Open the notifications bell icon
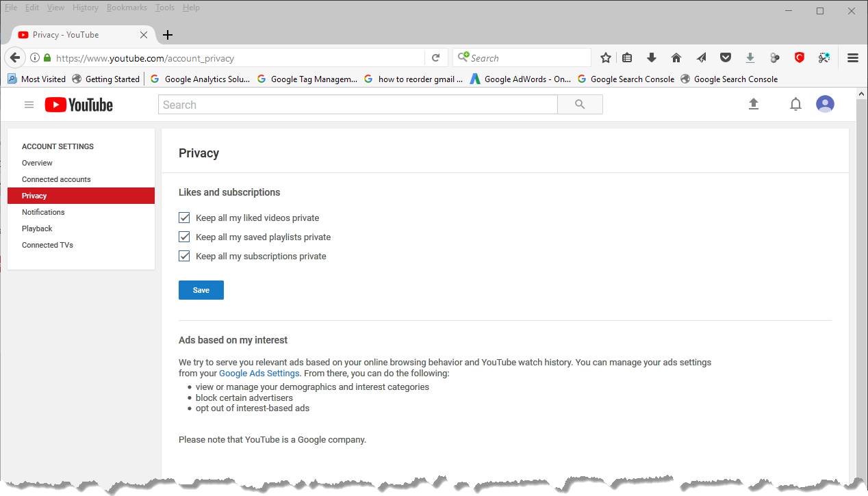Viewport: 868px width, 496px height. (795, 104)
